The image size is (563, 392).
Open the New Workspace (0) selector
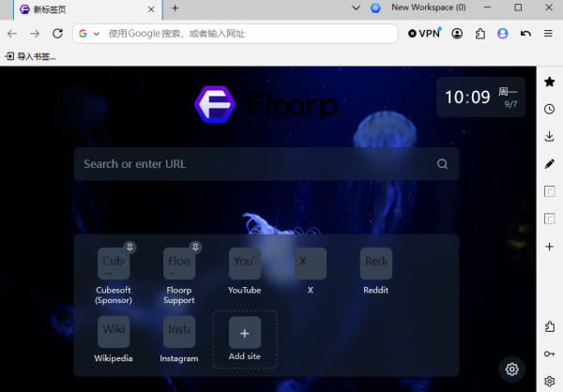coord(429,8)
